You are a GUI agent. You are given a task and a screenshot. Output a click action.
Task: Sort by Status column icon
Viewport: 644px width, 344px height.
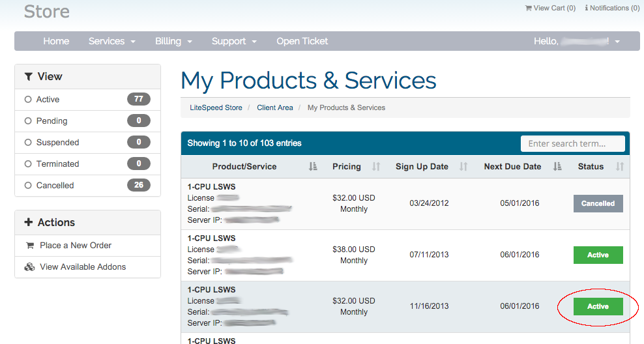[x=620, y=166]
